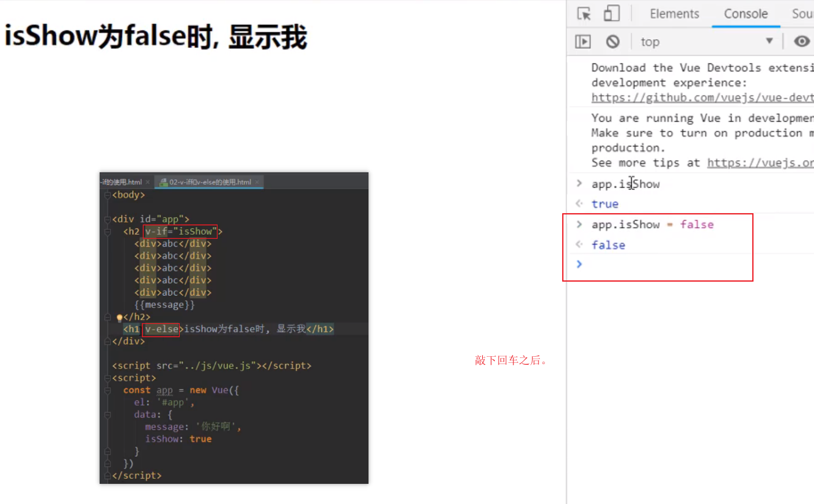Image resolution: width=814 pixels, height=504 pixels.
Task: Click the "Download the Vue Devtools" message
Action: (x=703, y=82)
